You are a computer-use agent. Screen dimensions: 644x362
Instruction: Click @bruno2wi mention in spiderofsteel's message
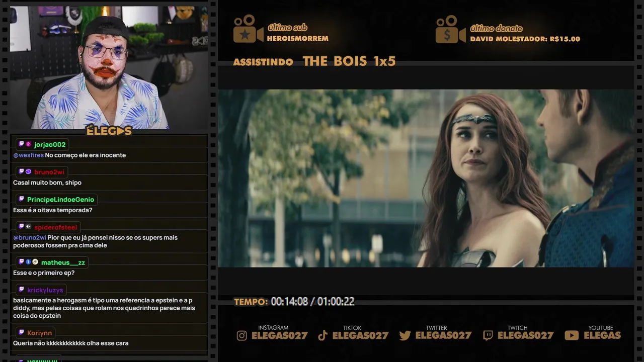click(x=30, y=238)
